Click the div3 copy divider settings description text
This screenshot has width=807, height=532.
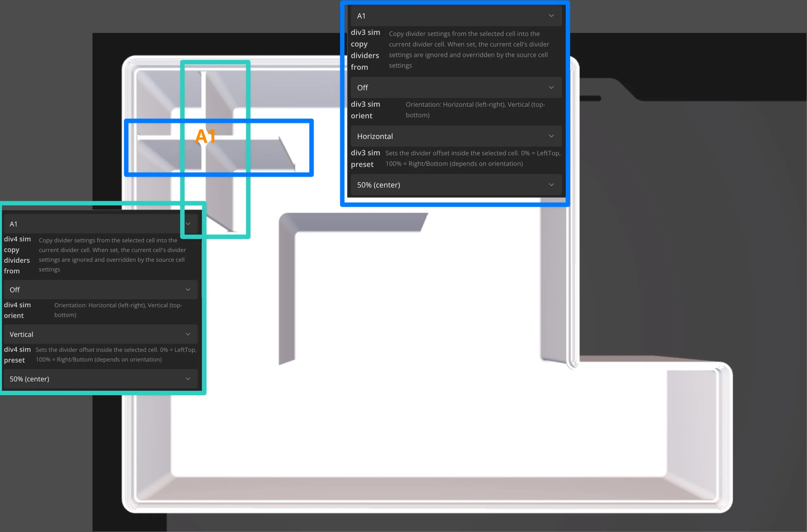pyautogui.click(x=469, y=49)
